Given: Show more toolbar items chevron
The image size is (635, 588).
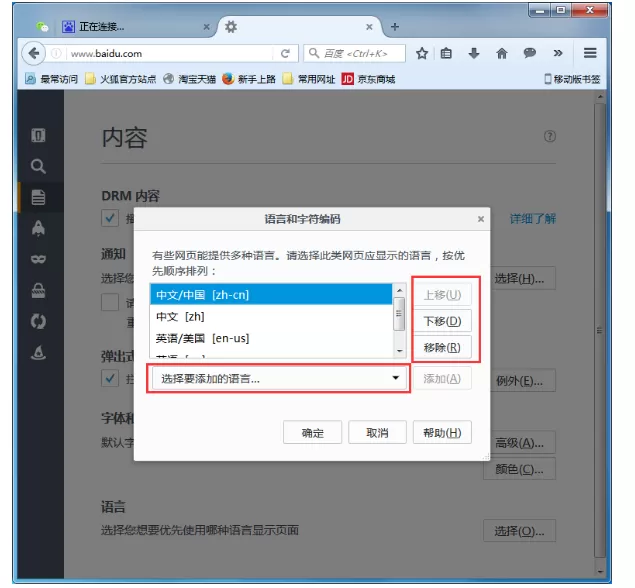Looking at the screenshot, I should tap(558, 53).
